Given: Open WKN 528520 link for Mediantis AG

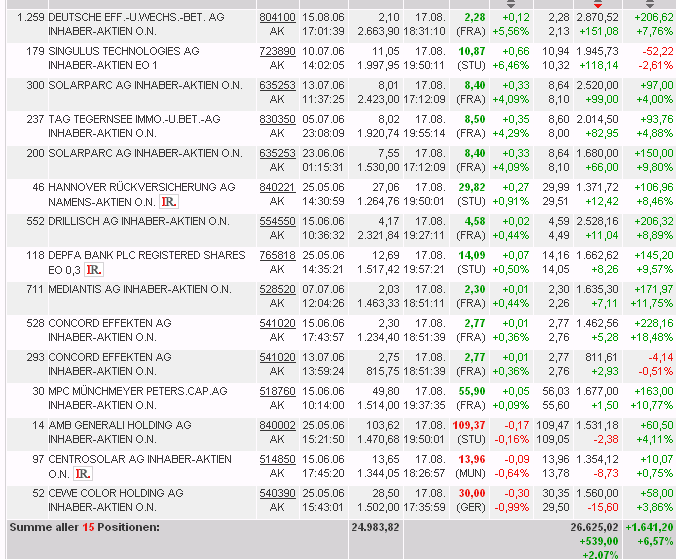Looking at the screenshot, I should click(277, 290).
